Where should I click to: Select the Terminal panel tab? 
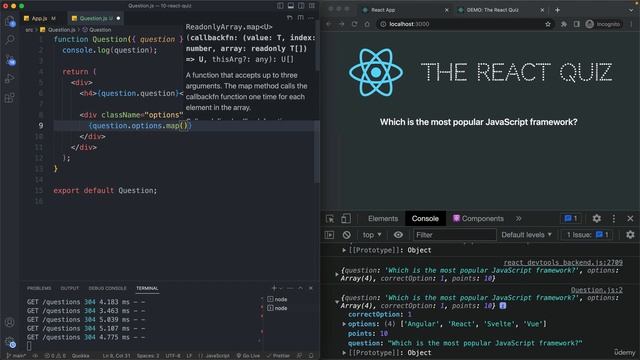tap(147, 288)
